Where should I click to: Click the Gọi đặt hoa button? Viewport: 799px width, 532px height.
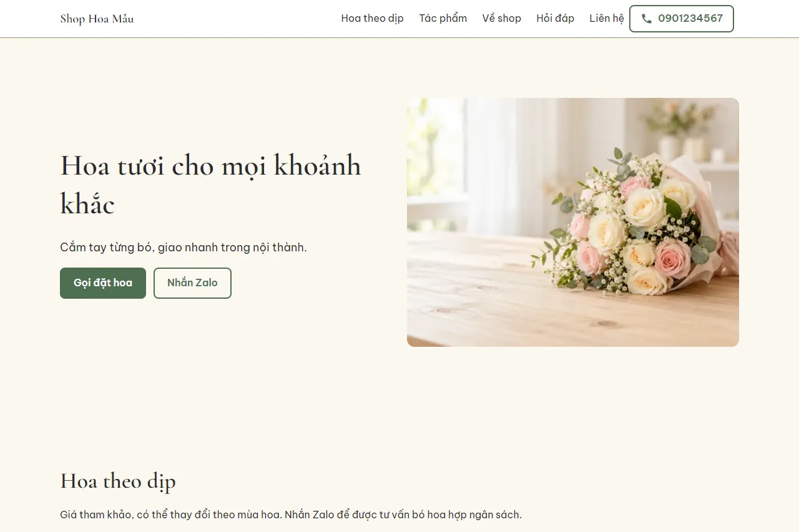coord(103,283)
